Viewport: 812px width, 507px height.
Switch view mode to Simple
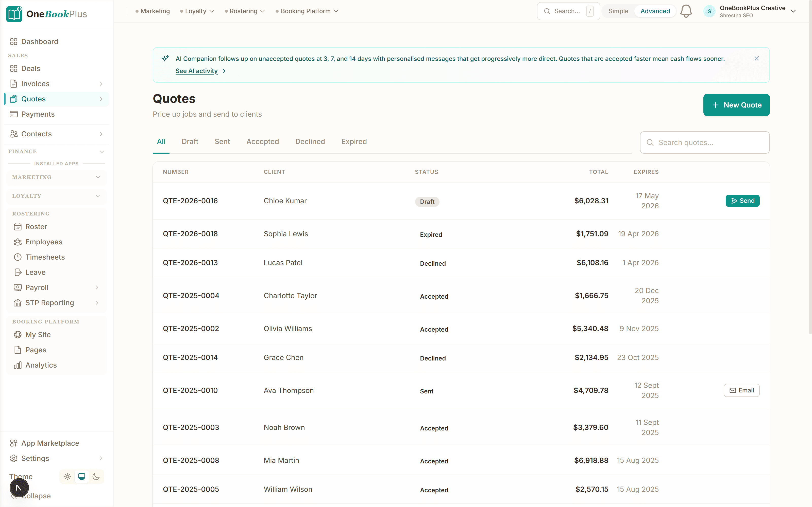(x=618, y=11)
